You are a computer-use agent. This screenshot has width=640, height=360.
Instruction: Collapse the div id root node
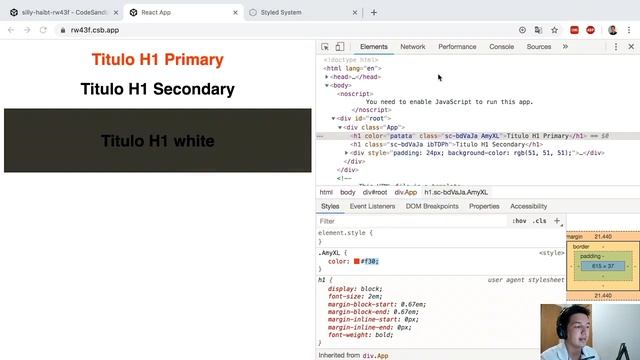click(333, 118)
